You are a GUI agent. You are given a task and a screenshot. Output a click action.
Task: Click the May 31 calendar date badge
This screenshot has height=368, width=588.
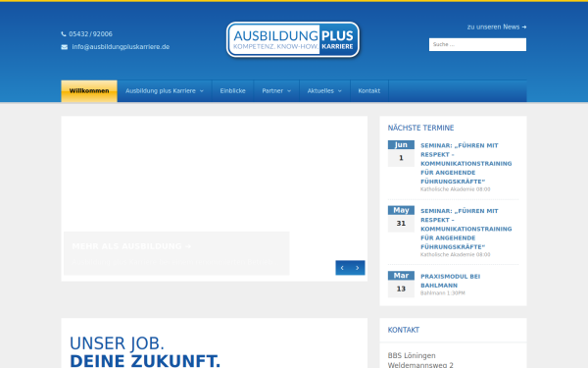pos(401,219)
